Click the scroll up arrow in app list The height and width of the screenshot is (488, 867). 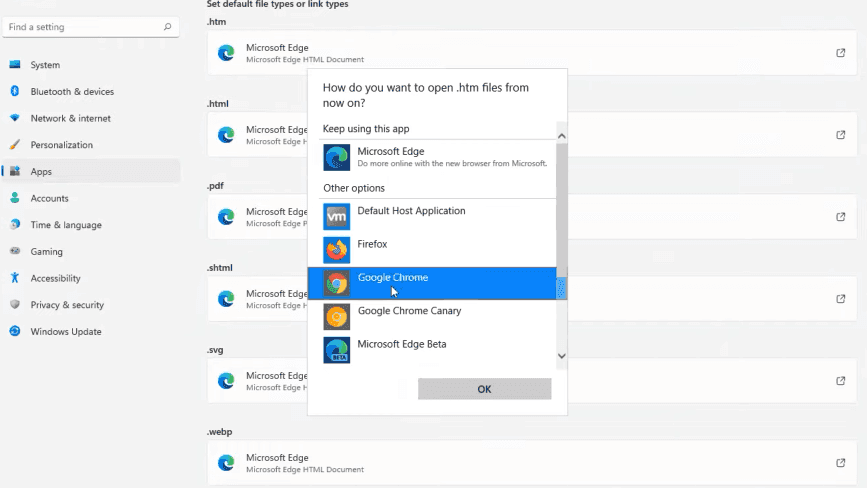(562, 136)
